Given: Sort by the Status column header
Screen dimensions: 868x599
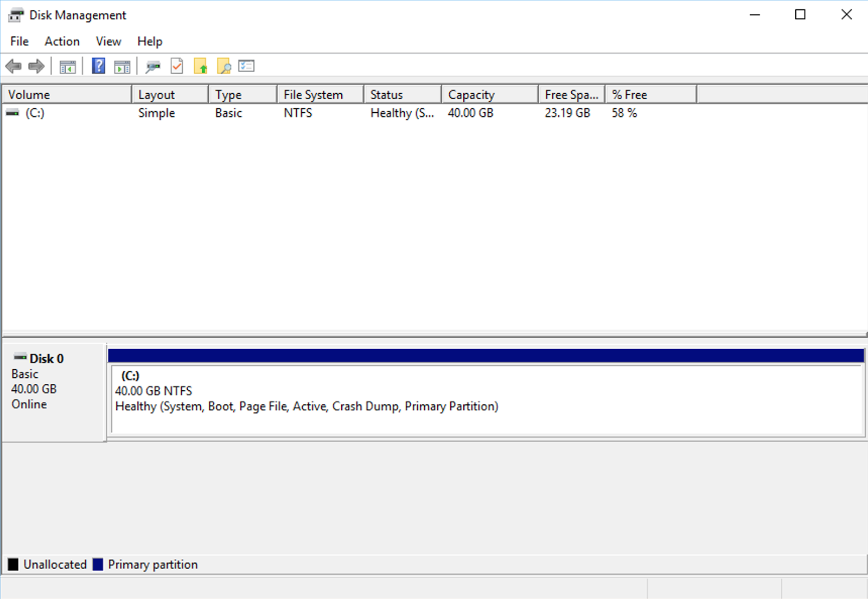Looking at the screenshot, I should [402, 94].
